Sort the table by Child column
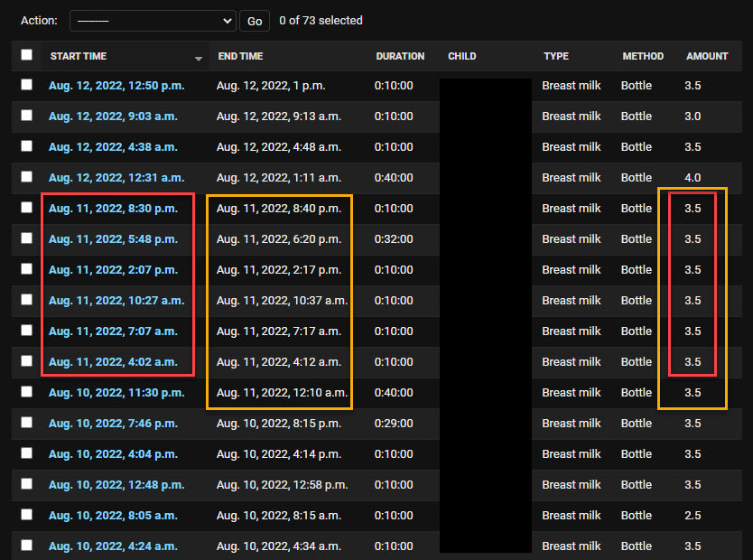This screenshot has width=753, height=560. coord(461,56)
